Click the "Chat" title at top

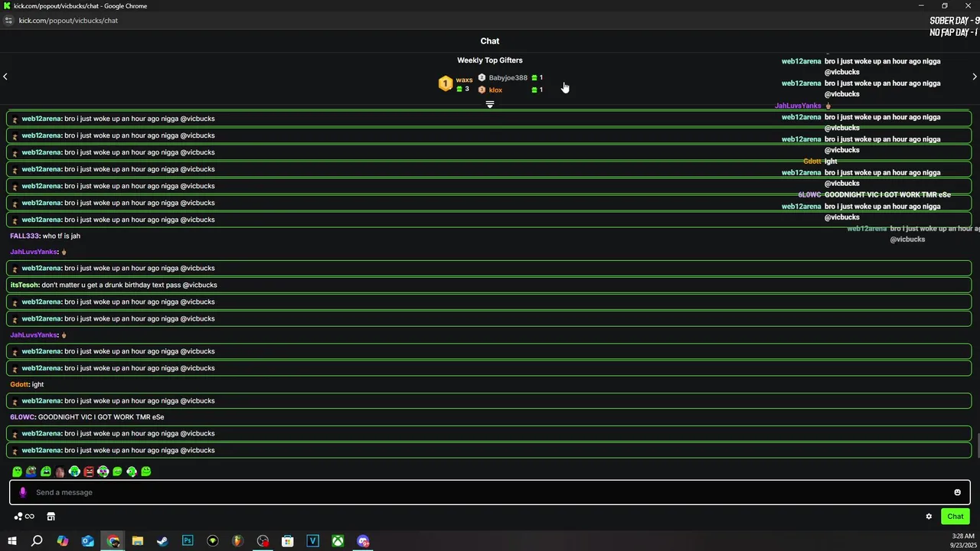490,41
